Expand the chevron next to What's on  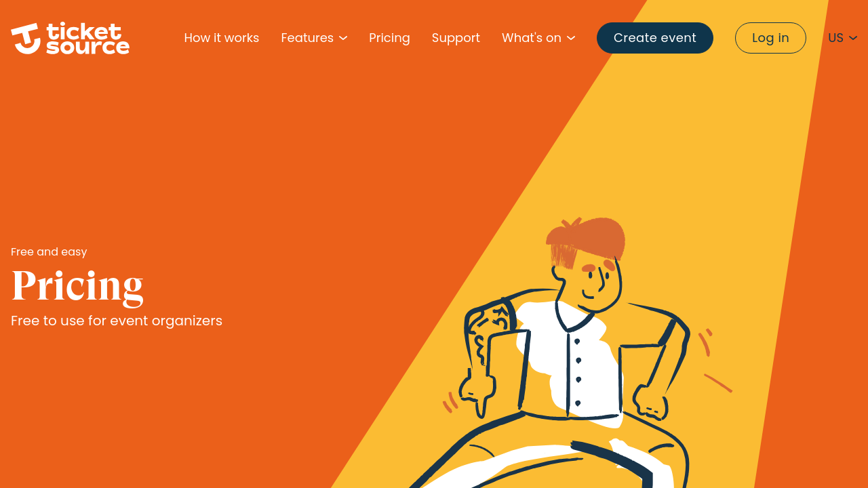coord(571,39)
